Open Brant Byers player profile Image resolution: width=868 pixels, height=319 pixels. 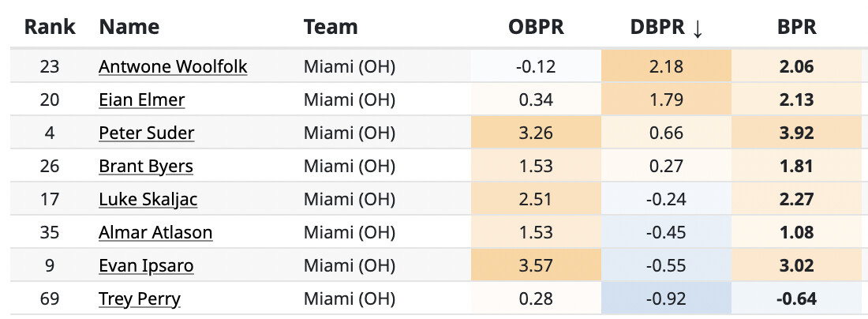(145, 166)
